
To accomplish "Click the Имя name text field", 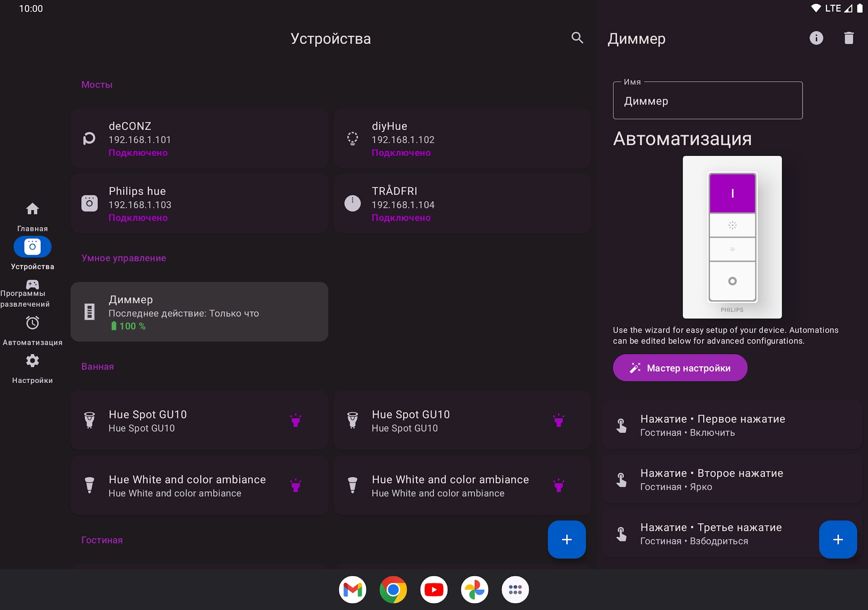I will 707,101.
